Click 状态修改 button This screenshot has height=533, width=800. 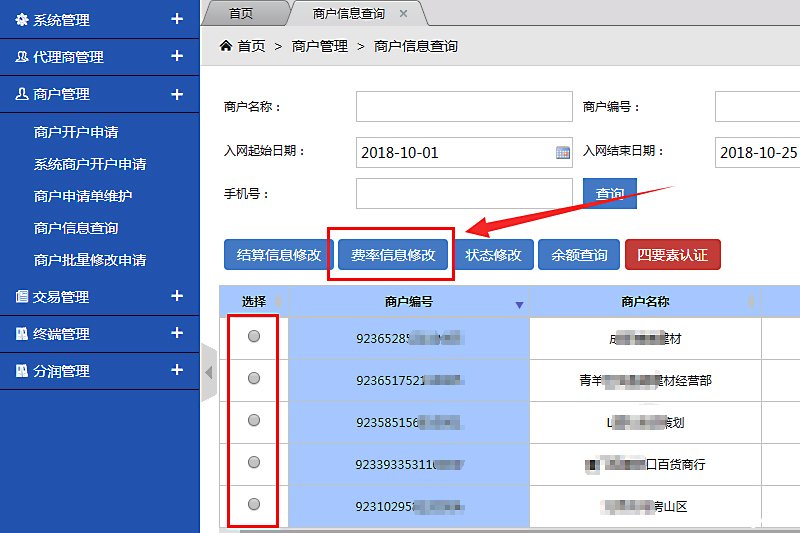point(493,255)
